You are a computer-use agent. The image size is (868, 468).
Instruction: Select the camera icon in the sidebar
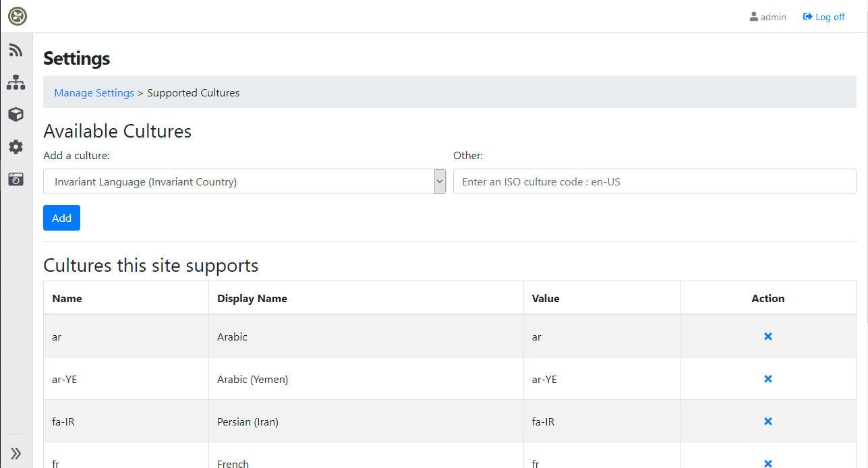click(16, 179)
